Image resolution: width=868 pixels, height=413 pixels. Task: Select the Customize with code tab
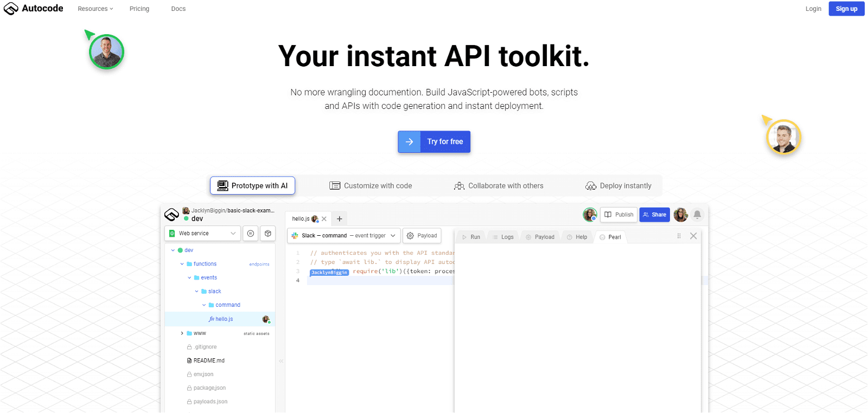371,186
